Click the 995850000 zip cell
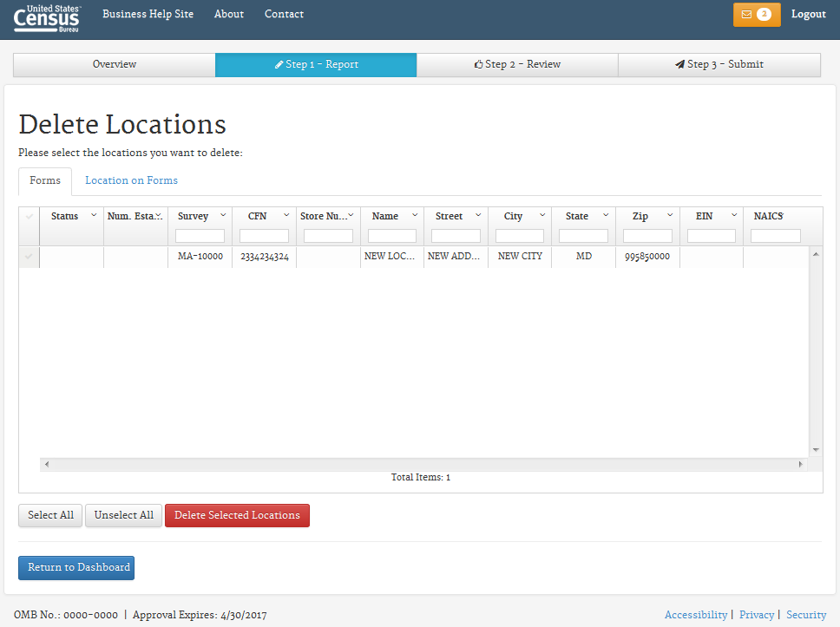 point(647,257)
